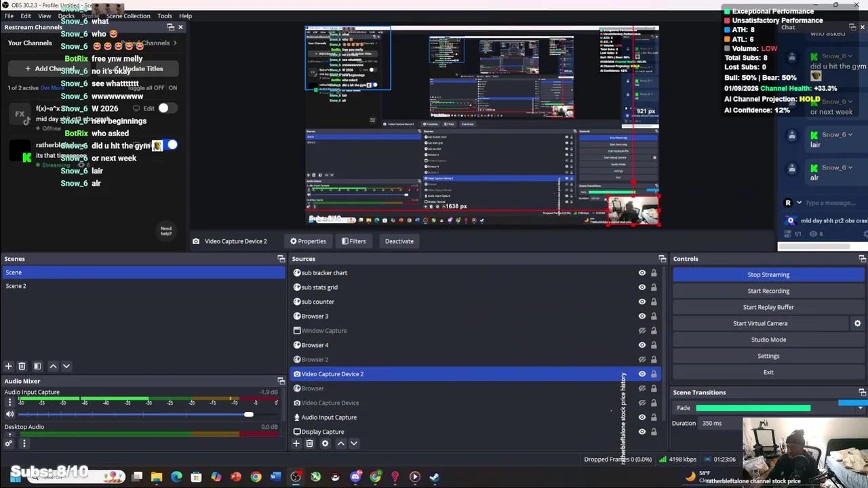Open Audio Mixer bottom three-dots menu
Viewport: 868px width, 488px height.
tap(24, 444)
